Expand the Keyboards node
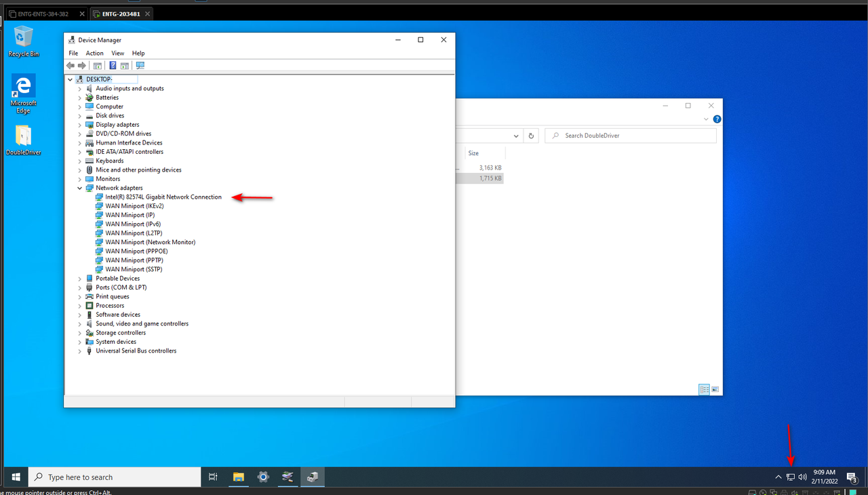The width and height of the screenshot is (868, 495). pos(79,161)
